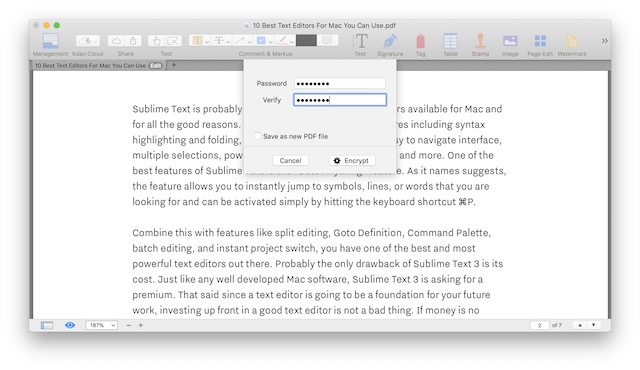The width and height of the screenshot is (640, 370).
Task: Go to the next page arrow
Action: pos(593,325)
